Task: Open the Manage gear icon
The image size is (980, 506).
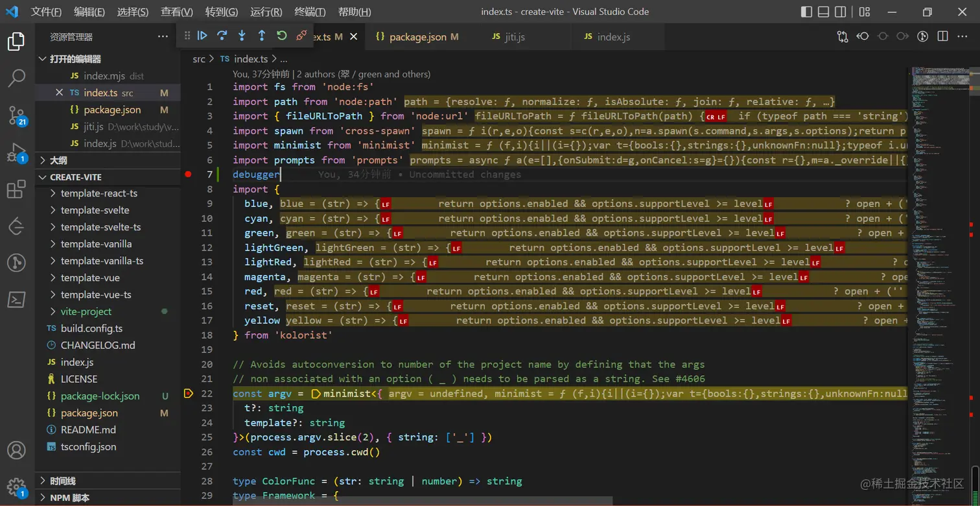Action: coord(16,487)
